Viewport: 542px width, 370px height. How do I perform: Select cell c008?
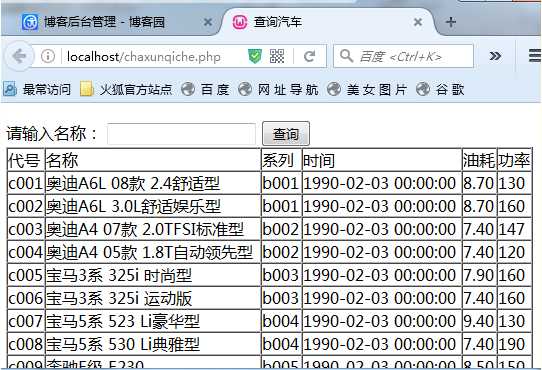[x=26, y=344]
